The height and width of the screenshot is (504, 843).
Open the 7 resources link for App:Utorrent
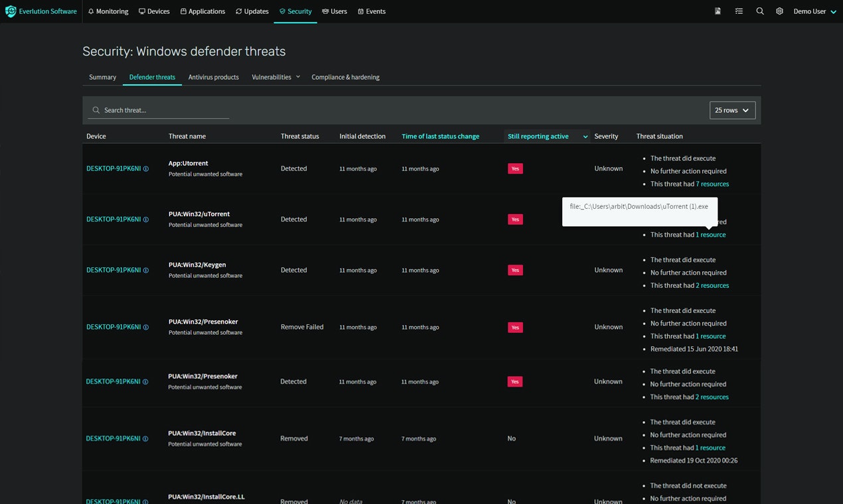714,184
